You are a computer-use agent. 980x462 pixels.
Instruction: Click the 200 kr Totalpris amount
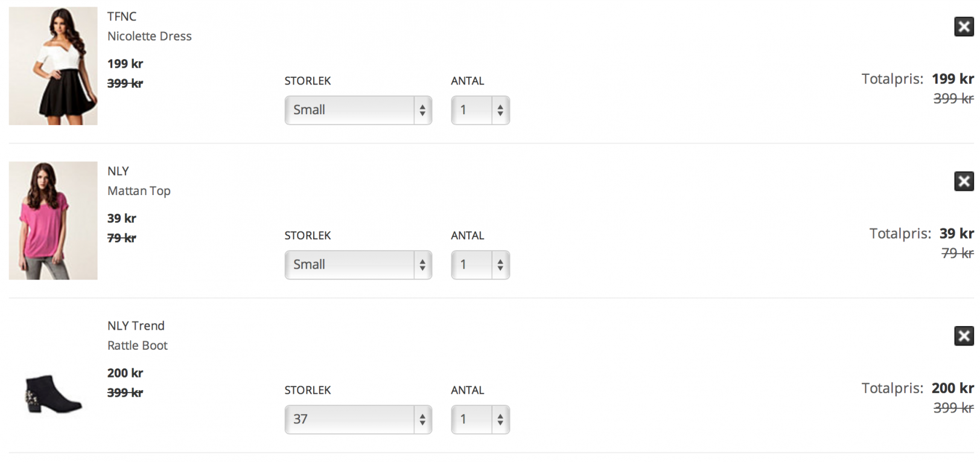click(952, 388)
